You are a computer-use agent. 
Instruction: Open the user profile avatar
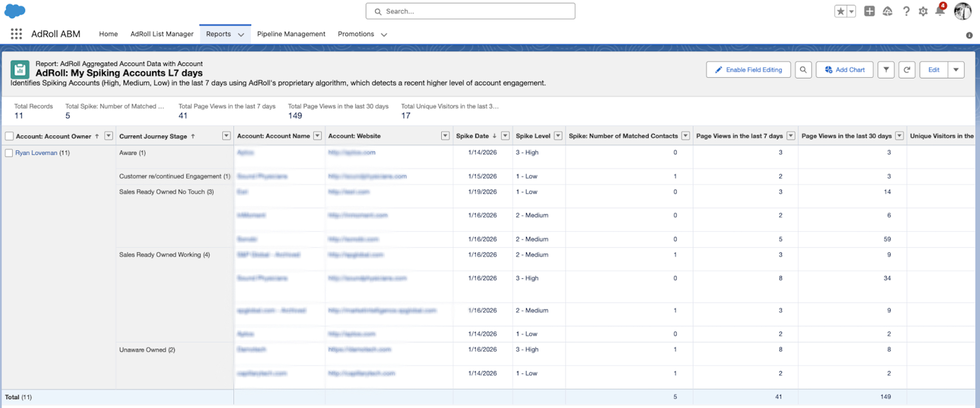(962, 11)
